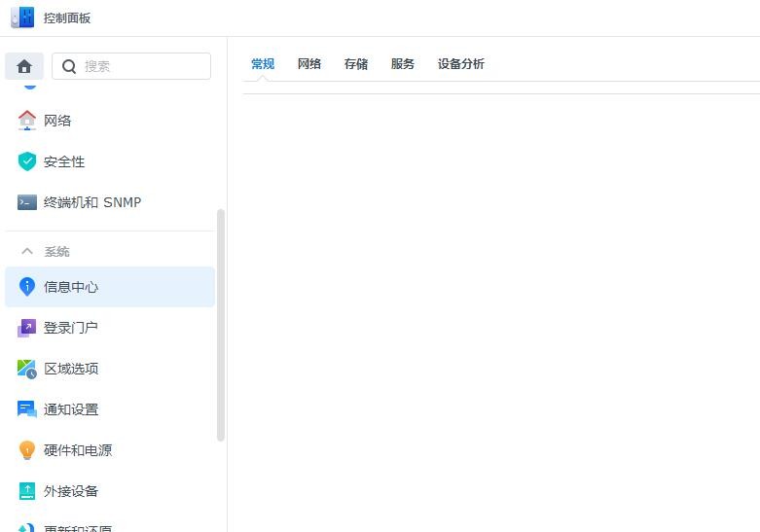Open the 存储 tab
This screenshot has width=760, height=532.
[x=356, y=64]
